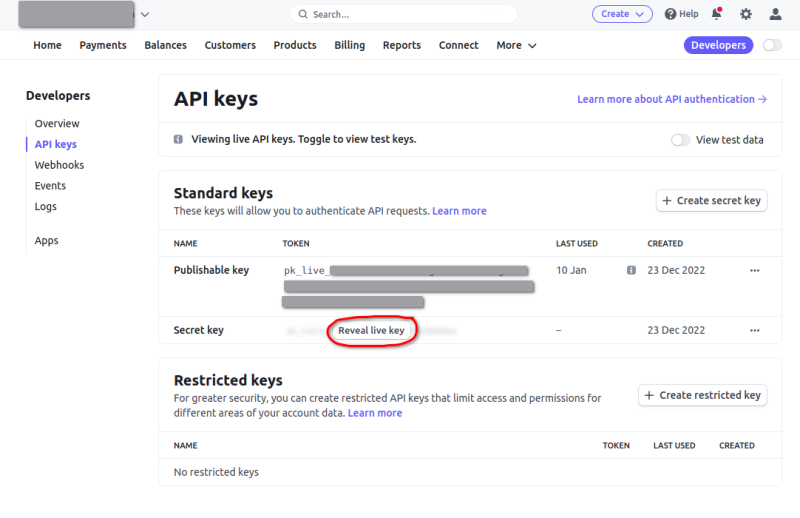
Task: Open Learn more about API authentication link
Action: (x=671, y=99)
